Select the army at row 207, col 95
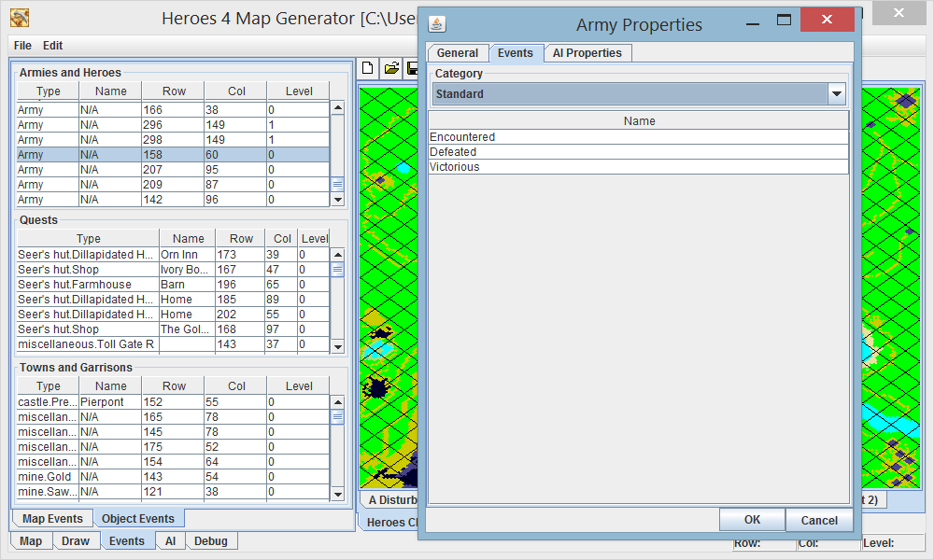The width and height of the screenshot is (934, 560). (174, 169)
